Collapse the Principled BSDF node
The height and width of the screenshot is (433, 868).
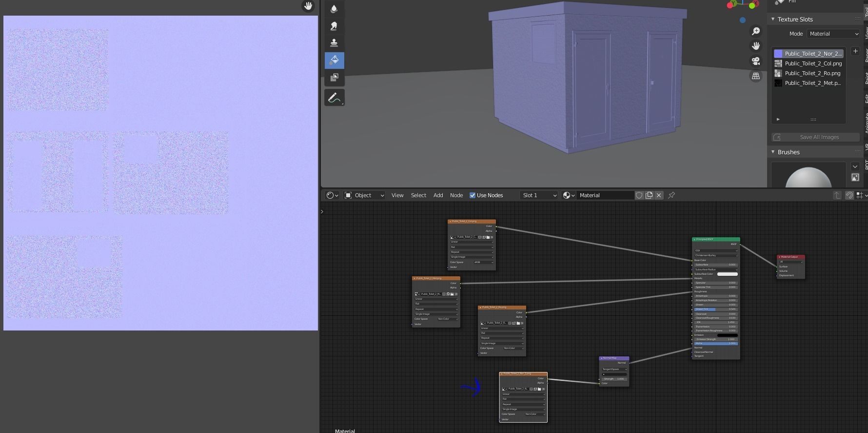694,240
